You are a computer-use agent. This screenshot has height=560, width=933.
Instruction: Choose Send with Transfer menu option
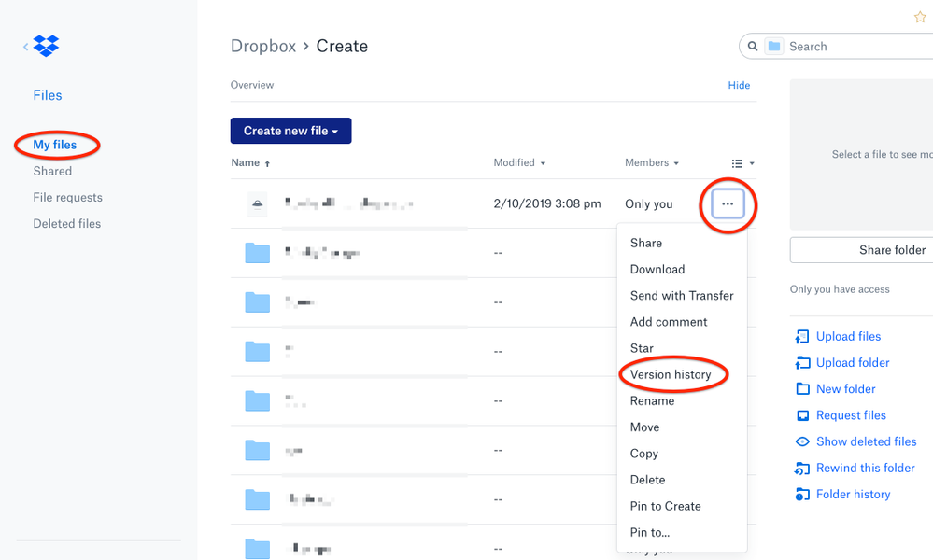click(x=682, y=296)
